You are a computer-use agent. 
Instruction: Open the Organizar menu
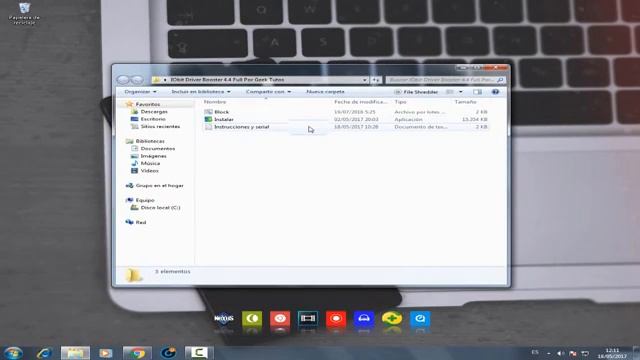tap(140, 92)
